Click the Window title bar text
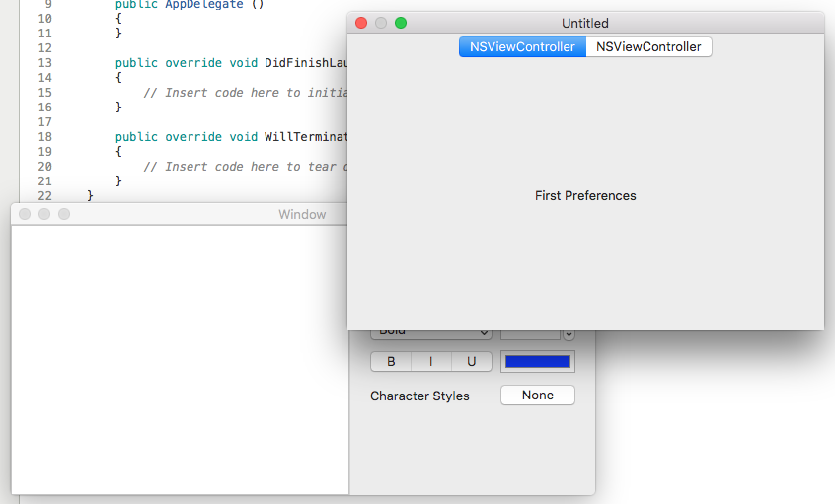The image size is (835, 504). pyautogui.click(x=302, y=214)
